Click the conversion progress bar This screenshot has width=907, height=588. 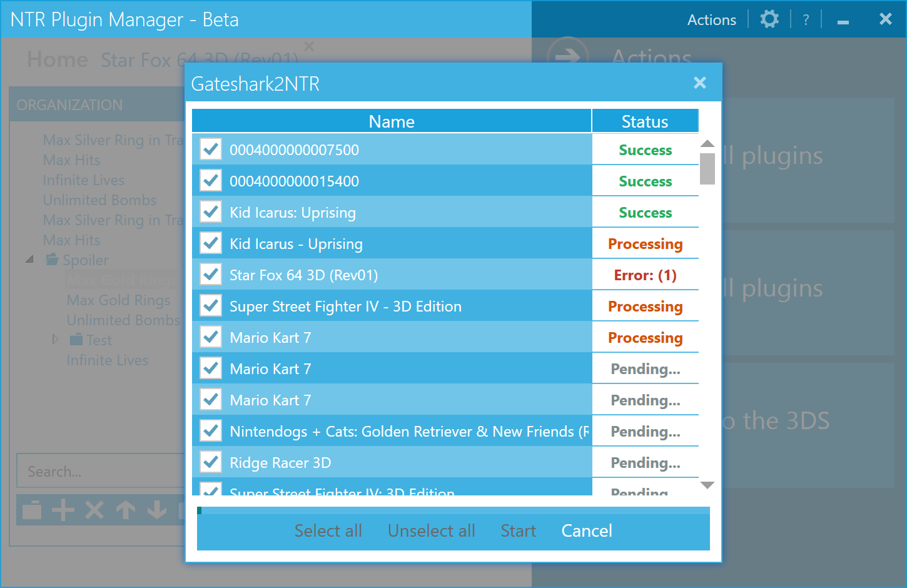(453, 510)
